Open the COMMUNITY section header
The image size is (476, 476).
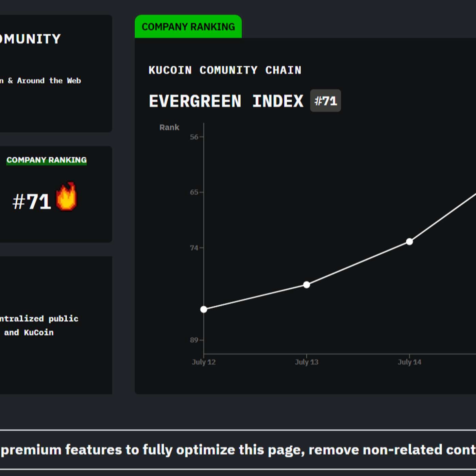(x=31, y=39)
